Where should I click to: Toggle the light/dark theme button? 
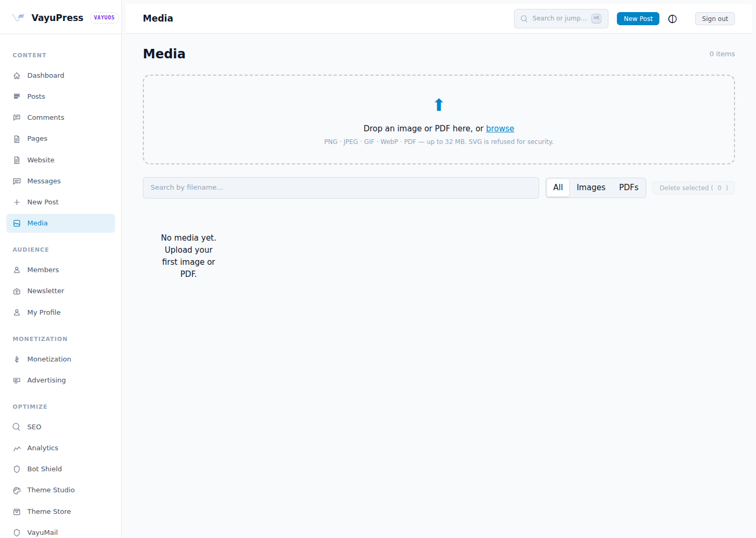click(x=673, y=19)
